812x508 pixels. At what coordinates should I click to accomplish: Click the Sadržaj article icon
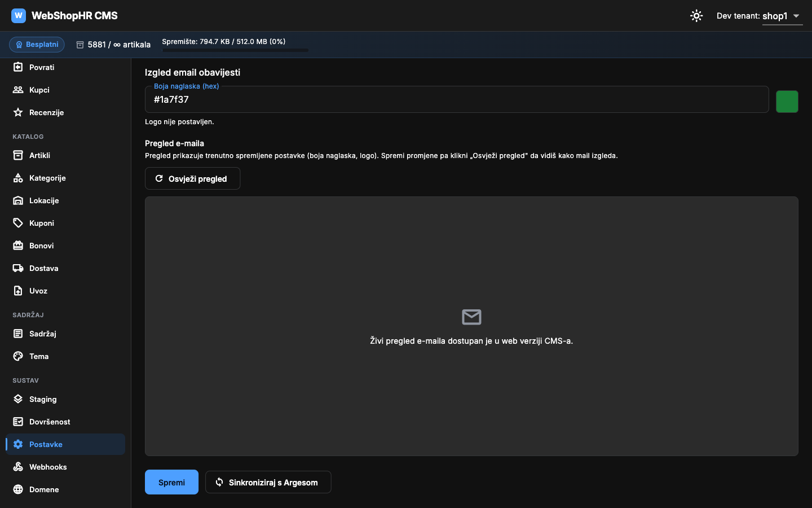[18, 334]
